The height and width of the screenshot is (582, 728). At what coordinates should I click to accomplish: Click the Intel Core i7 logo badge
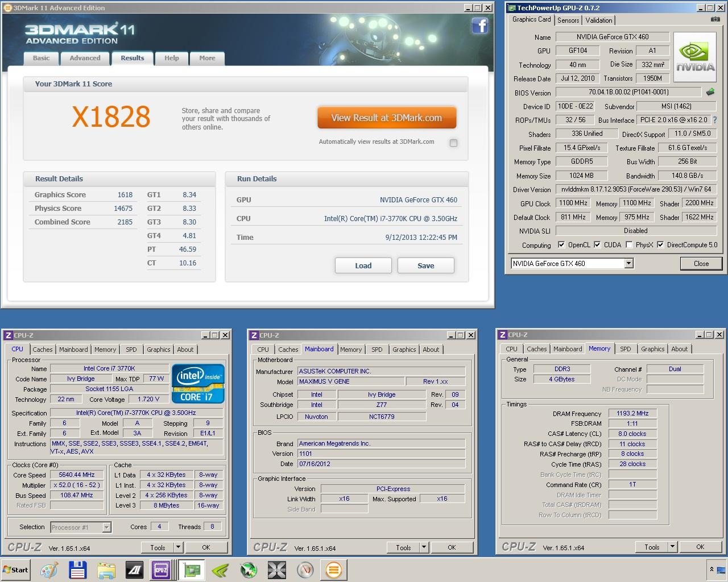[x=198, y=384]
